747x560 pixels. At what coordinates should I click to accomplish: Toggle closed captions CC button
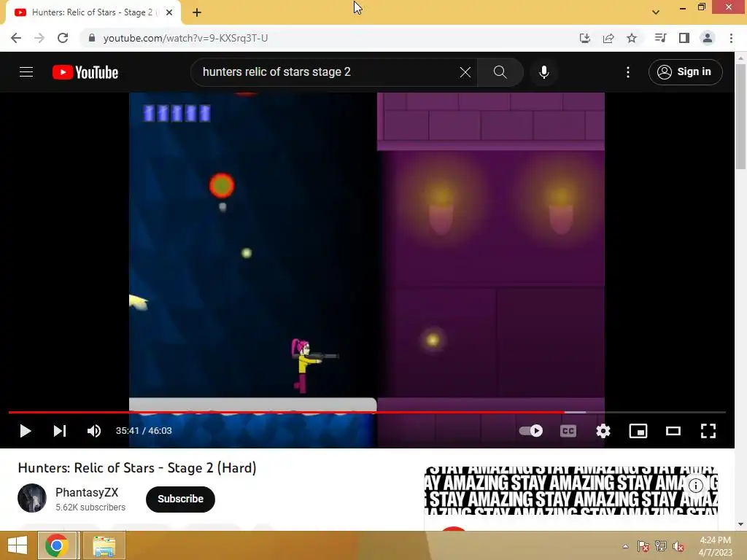point(568,431)
